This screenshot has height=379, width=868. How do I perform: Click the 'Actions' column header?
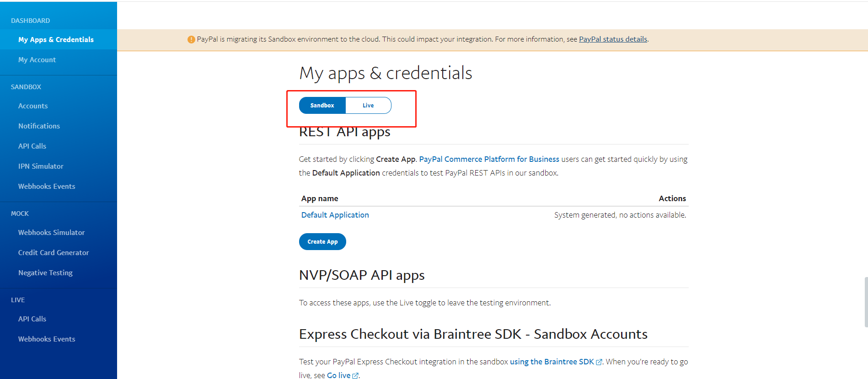click(x=672, y=198)
